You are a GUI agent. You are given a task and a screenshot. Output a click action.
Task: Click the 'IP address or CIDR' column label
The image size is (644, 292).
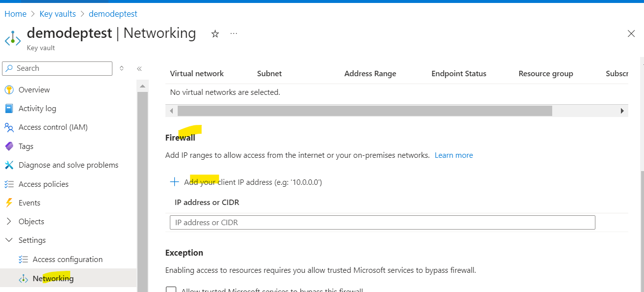(x=207, y=203)
